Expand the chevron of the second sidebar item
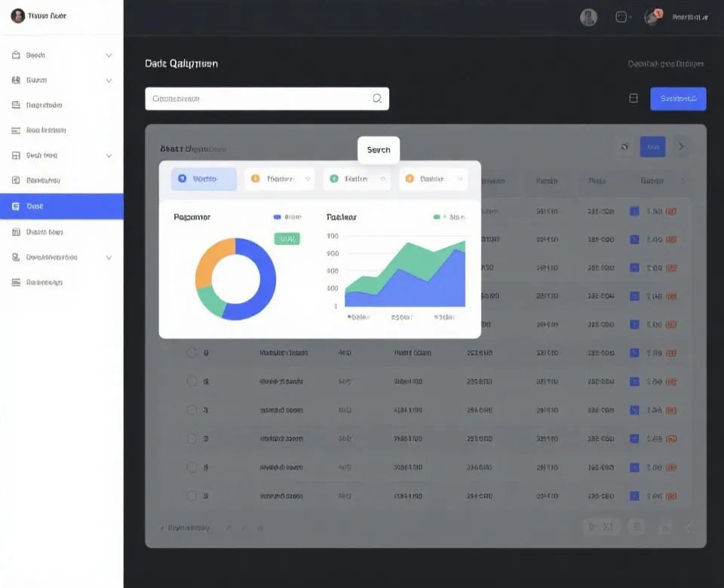Screen dimensions: 724x588 pyautogui.click(x=109, y=81)
